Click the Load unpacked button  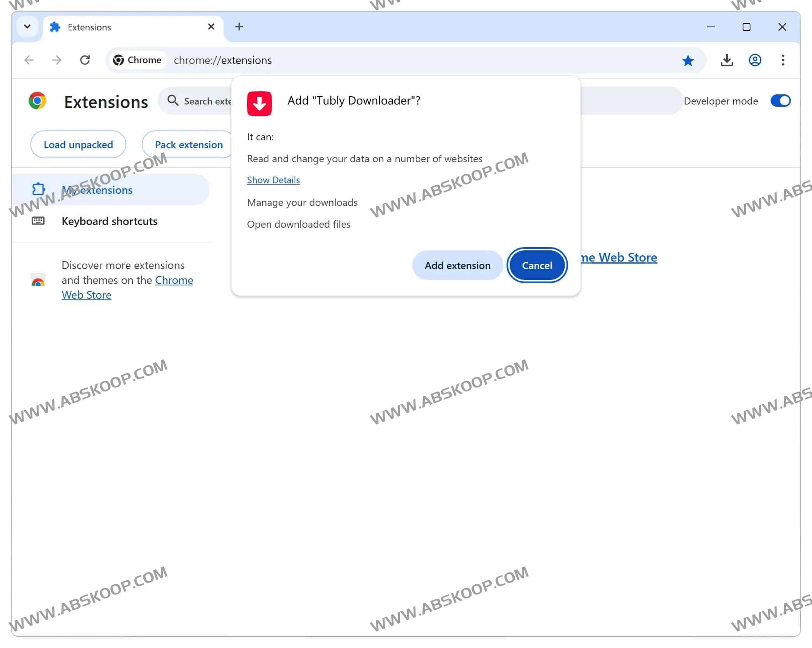(x=78, y=145)
